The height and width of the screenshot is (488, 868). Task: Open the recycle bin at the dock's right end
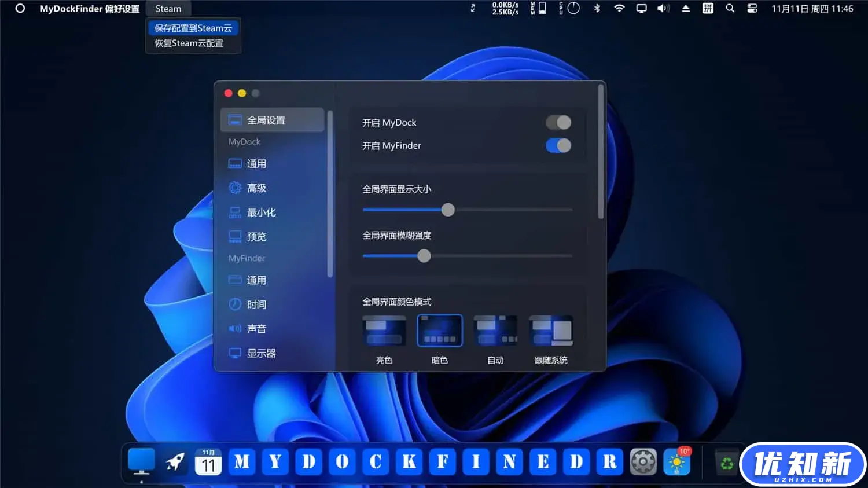click(726, 461)
